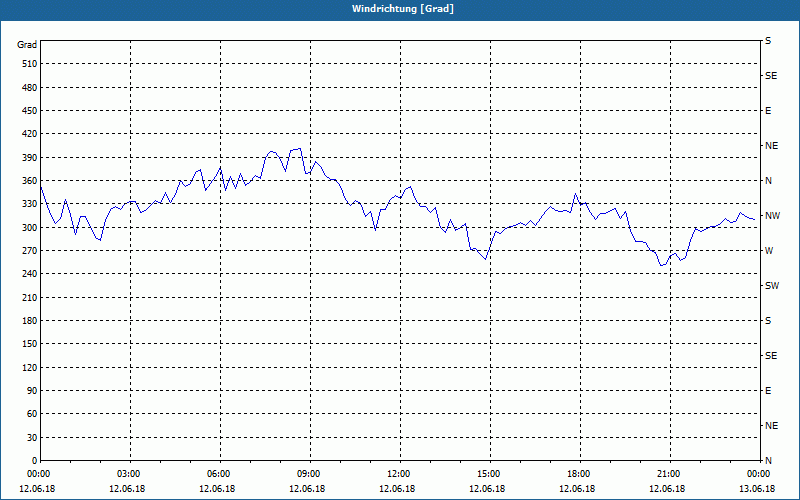Viewport: 800px width, 500px height.
Task: Click the 00:00 label at the y-axis origin
Action: point(38,474)
